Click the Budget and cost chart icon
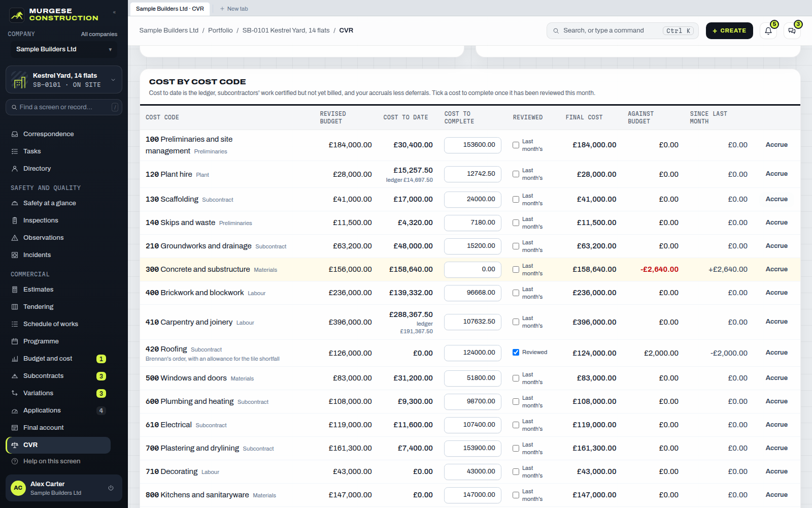Viewport: 812px width, 508px height. pyautogui.click(x=15, y=359)
